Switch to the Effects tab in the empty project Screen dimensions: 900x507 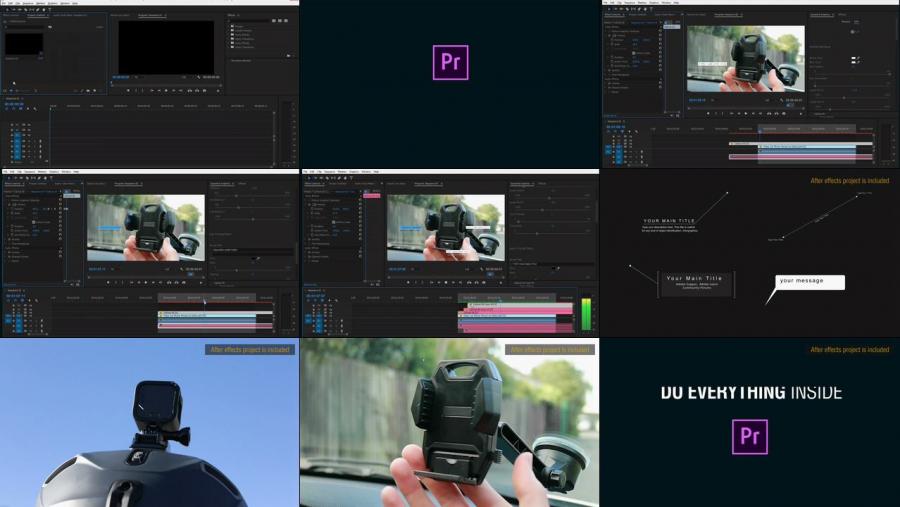[233, 15]
